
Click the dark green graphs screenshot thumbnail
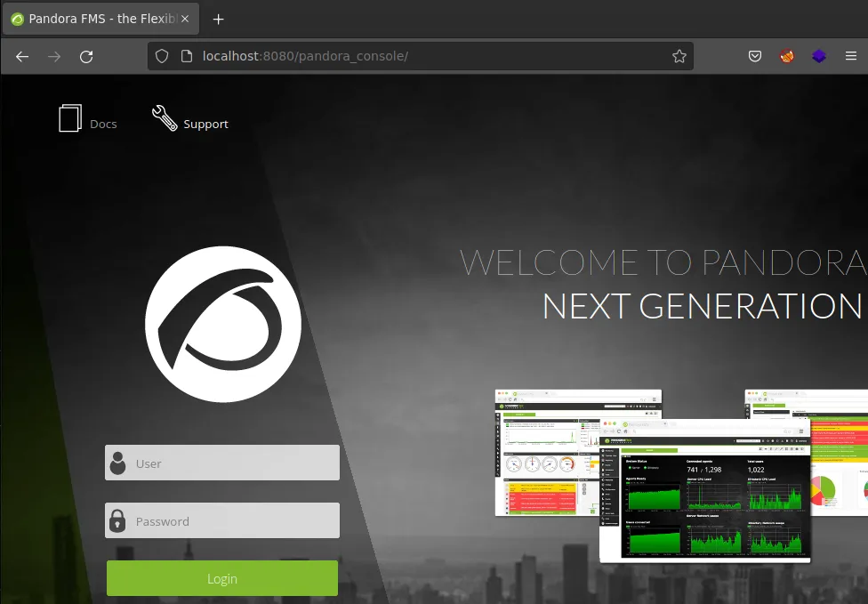pyautogui.click(x=704, y=490)
